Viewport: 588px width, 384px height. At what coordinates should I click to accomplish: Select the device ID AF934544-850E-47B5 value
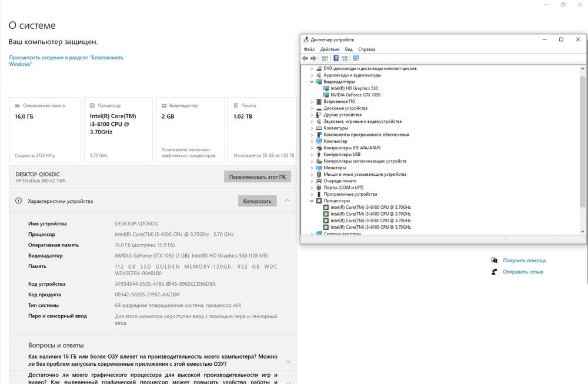point(165,284)
